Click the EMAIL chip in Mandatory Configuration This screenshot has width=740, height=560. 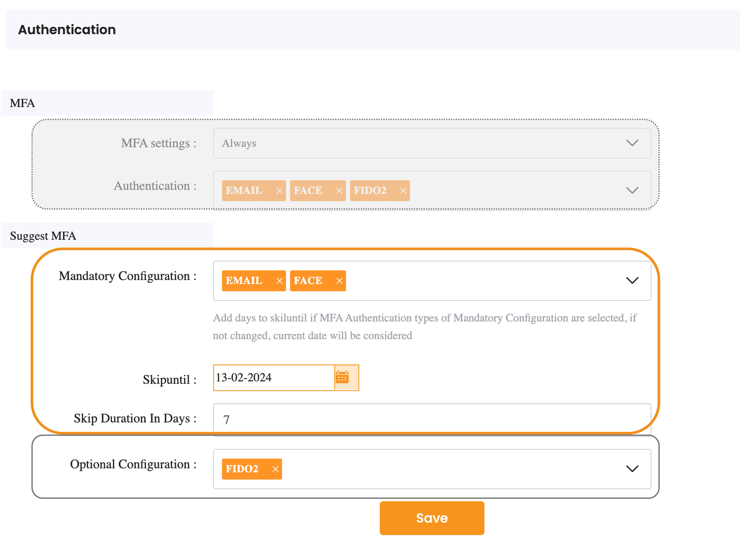(x=244, y=281)
